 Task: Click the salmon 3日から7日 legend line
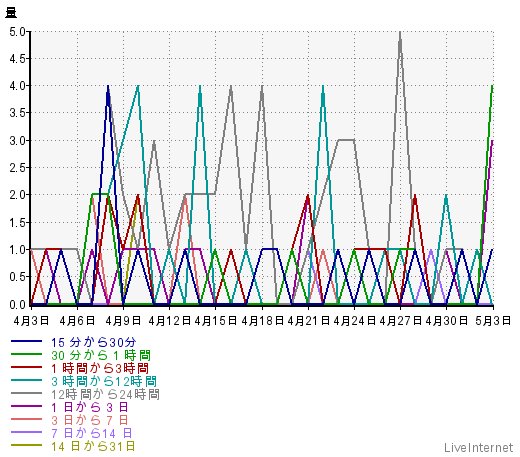point(26,419)
